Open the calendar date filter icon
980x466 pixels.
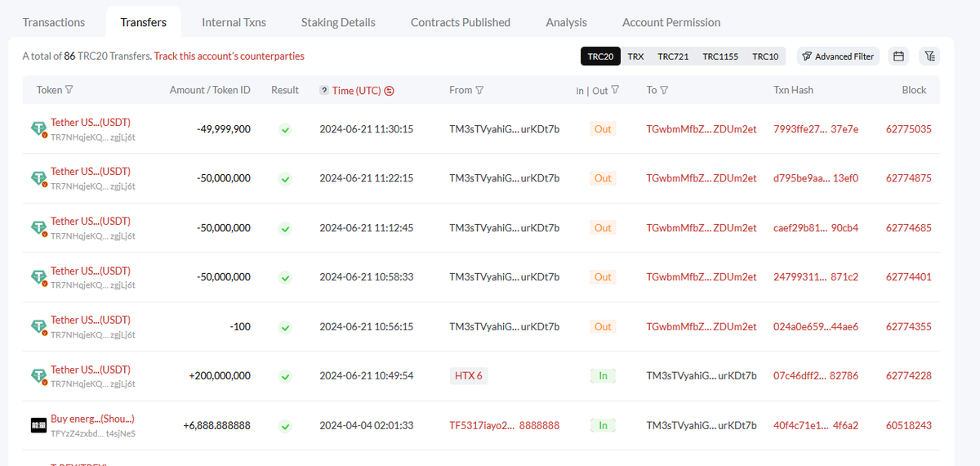coord(898,56)
